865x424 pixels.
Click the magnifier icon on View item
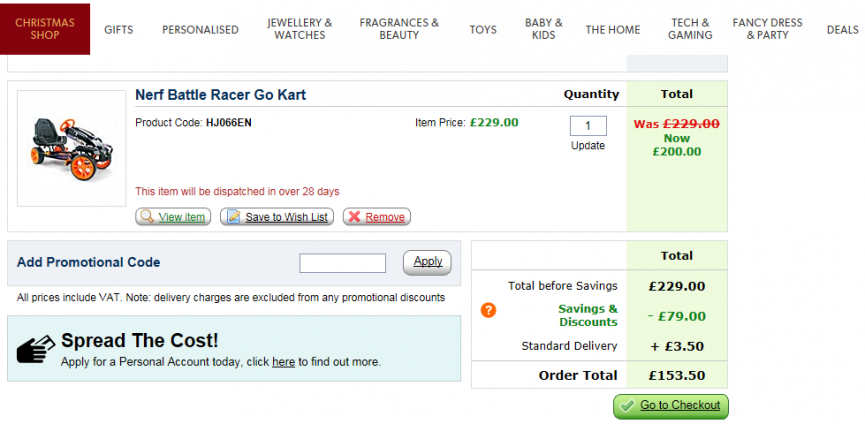(147, 217)
